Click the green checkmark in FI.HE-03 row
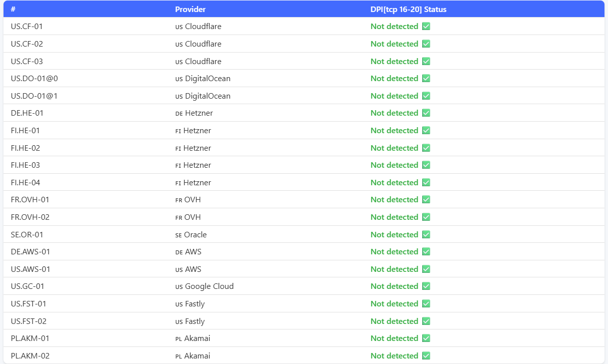 coord(426,165)
